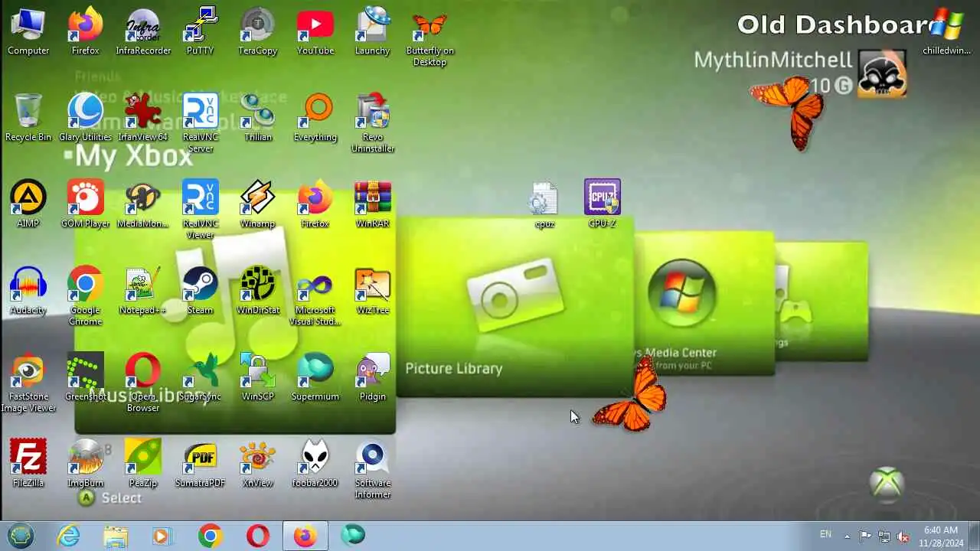Launch XnView shortcut

tap(257, 465)
